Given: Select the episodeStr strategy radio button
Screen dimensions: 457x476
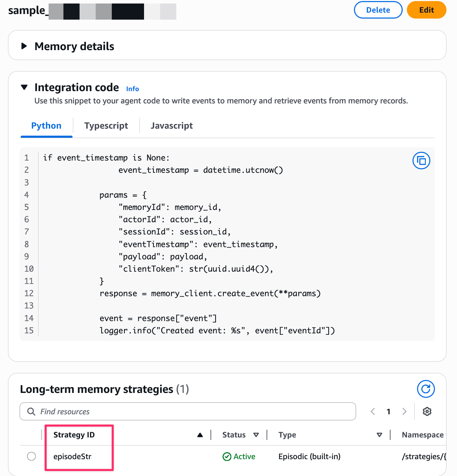Looking at the screenshot, I should (x=32, y=456).
